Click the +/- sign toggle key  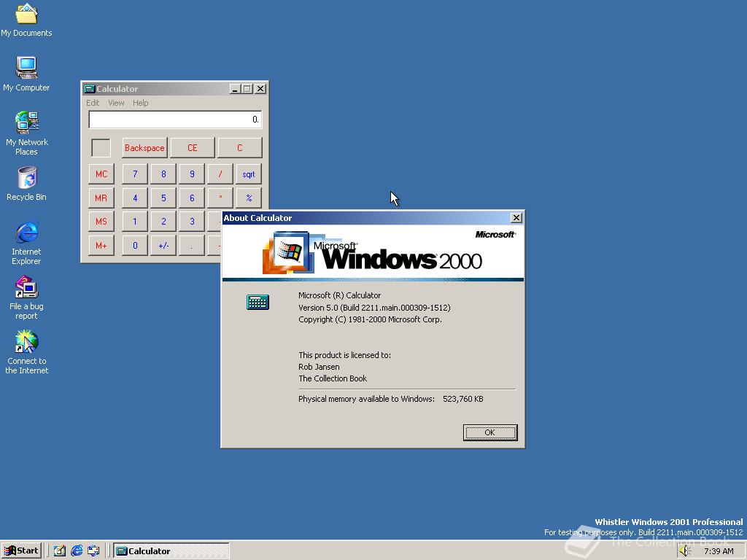163,245
